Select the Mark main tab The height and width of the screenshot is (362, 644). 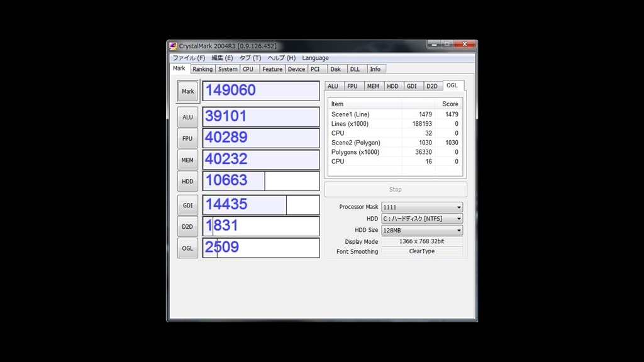point(179,69)
